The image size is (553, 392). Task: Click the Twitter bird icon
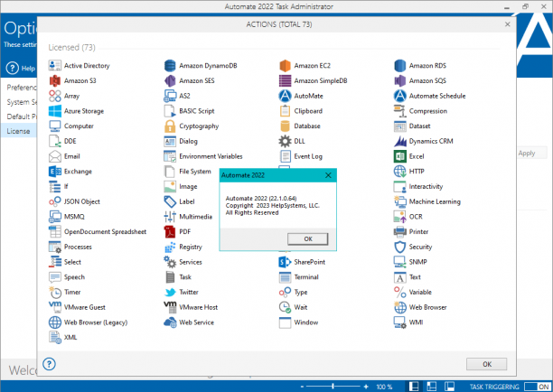(x=170, y=293)
